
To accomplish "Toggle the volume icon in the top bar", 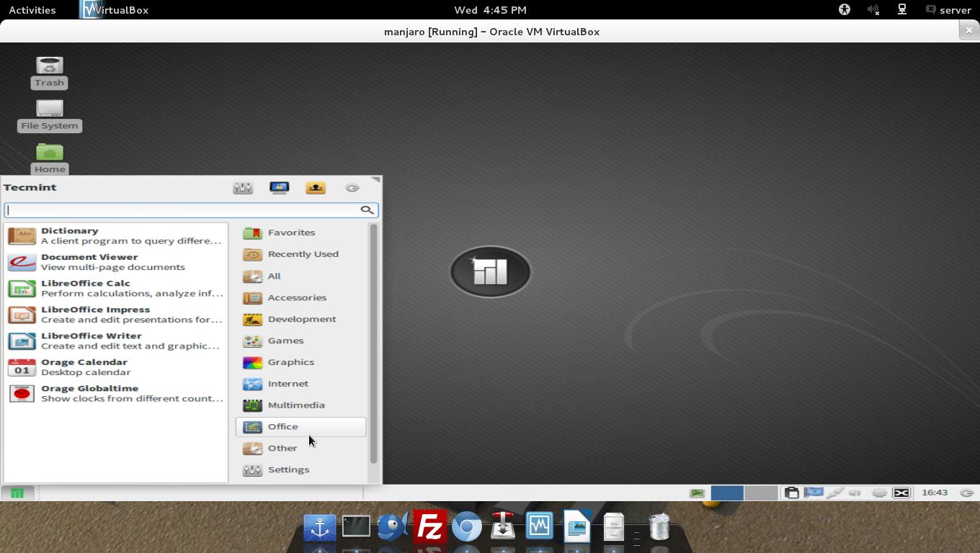I will click(x=873, y=10).
